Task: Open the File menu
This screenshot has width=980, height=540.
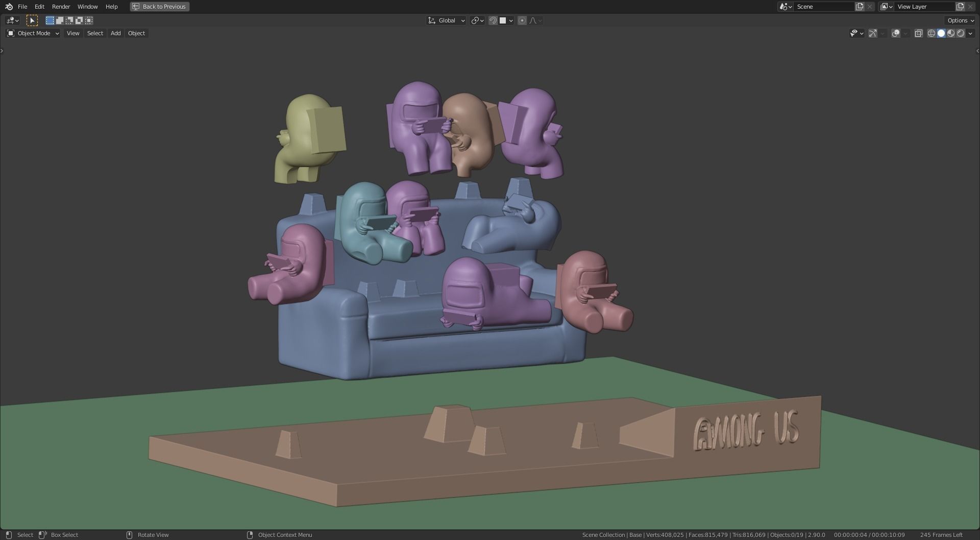Action: pos(22,7)
